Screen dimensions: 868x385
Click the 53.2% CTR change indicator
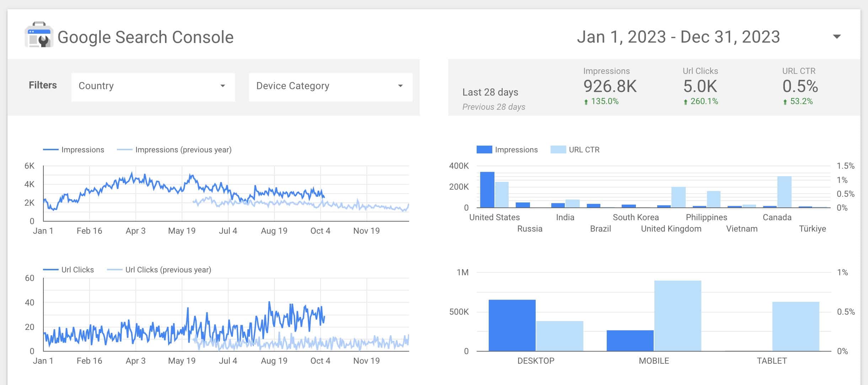point(798,102)
